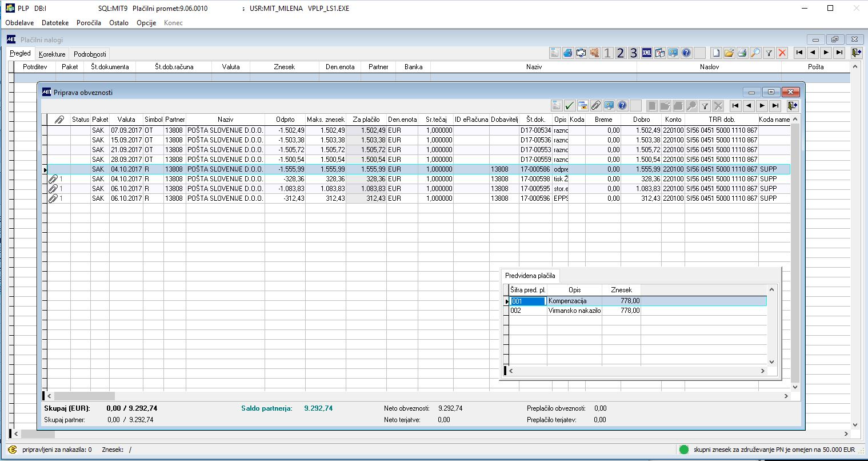
Task: Click the Priprava obveznosti horizontal scrollbar thumb
Action: (x=84, y=396)
